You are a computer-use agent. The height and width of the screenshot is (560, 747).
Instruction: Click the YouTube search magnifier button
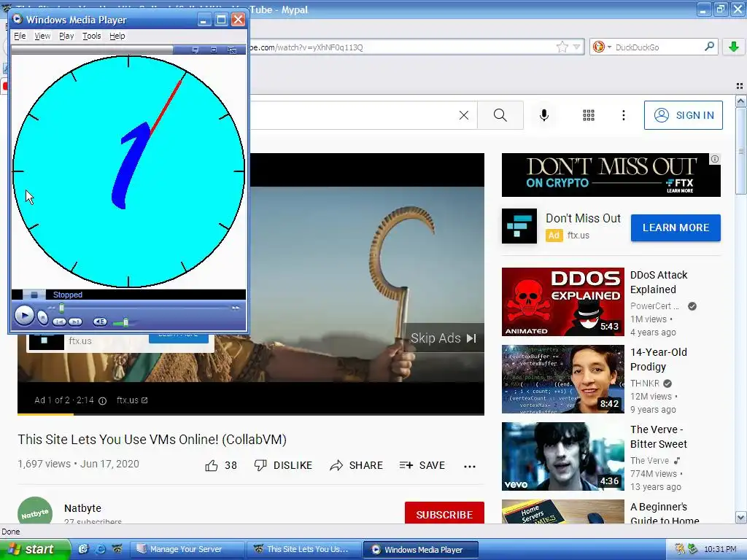click(500, 115)
